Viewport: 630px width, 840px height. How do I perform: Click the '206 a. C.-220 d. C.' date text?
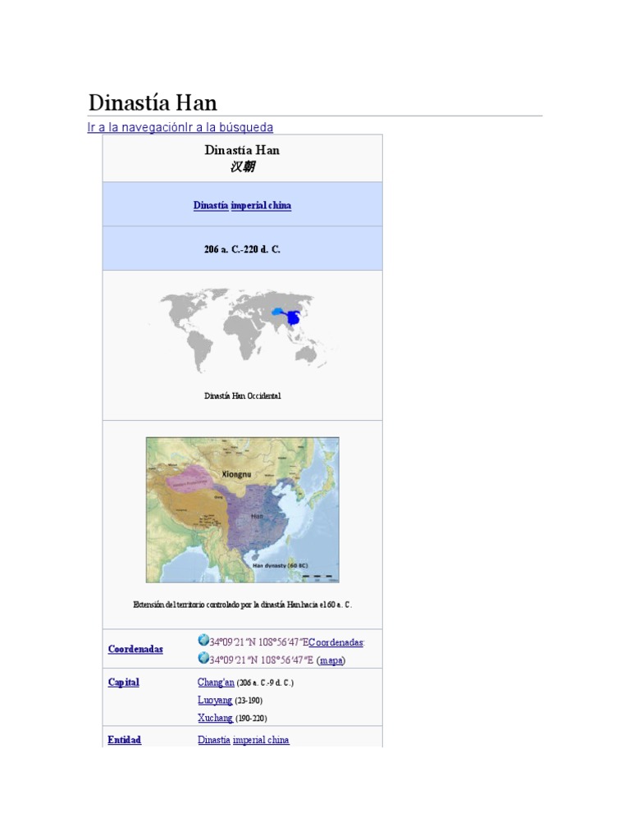pyautogui.click(x=242, y=249)
